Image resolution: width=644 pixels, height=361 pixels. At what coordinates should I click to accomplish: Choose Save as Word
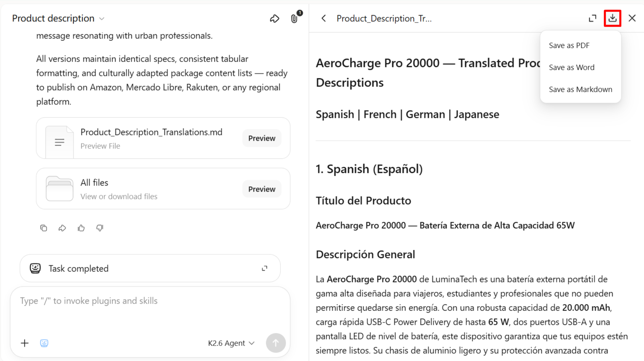(581, 67)
